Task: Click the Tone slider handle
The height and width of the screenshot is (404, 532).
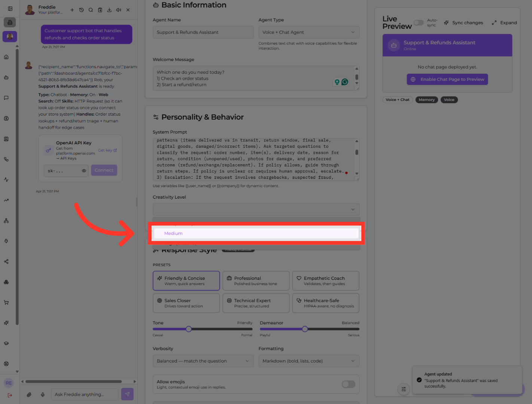Action: [189, 329]
